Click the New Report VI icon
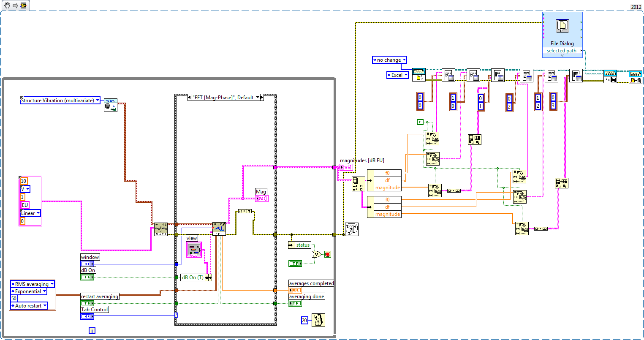The width and height of the screenshot is (644, 340). pos(419,75)
